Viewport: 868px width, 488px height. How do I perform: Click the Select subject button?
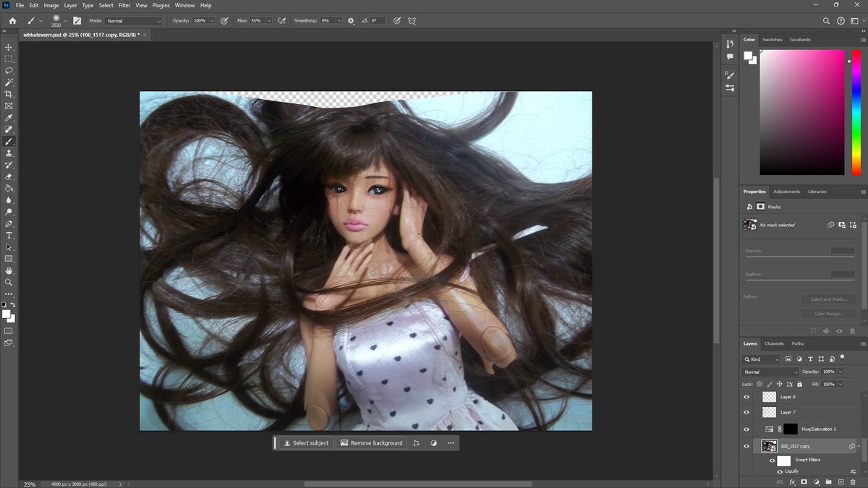pos(306,443)
